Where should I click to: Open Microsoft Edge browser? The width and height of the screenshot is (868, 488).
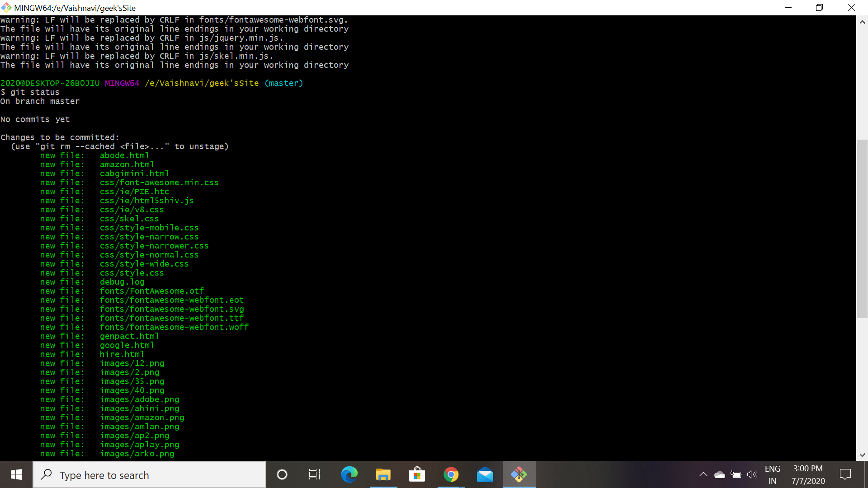pyautogui.click(x=349, y=475)
